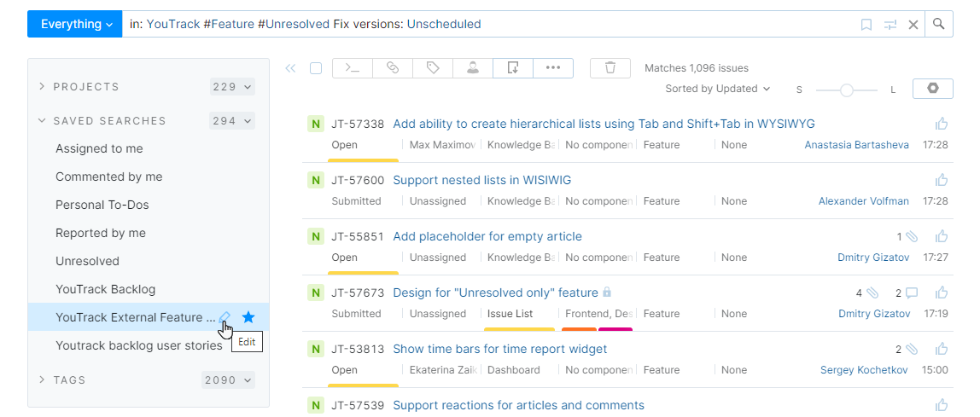Click the pencil Edit icon on saved search

click(225, 317)
